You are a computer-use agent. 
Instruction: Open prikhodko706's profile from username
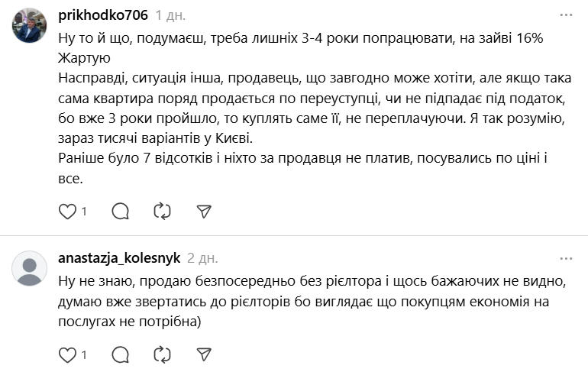[x=102, y=15]
